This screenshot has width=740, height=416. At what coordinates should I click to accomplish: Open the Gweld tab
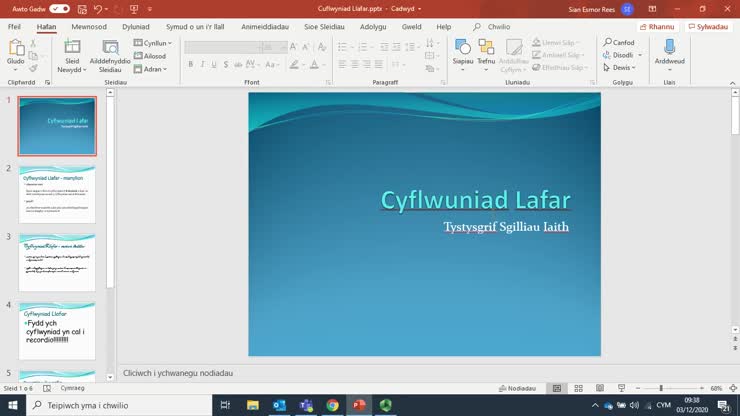coord(412,27)
